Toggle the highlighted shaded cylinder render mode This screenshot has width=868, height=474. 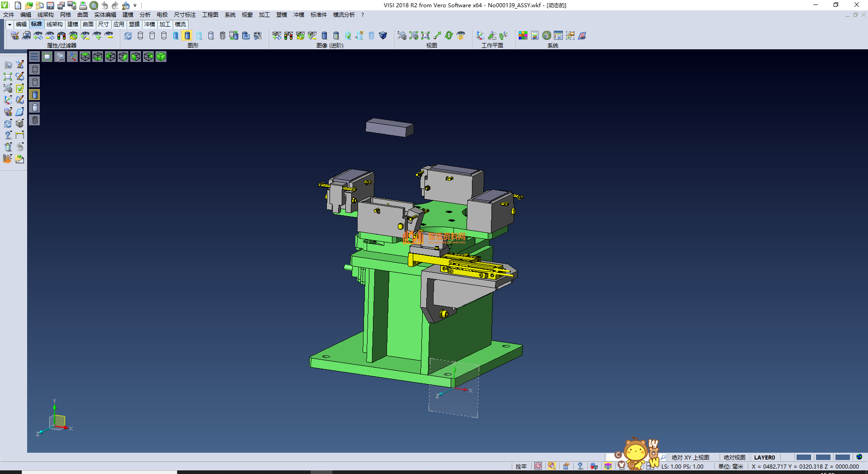point(188,36)
